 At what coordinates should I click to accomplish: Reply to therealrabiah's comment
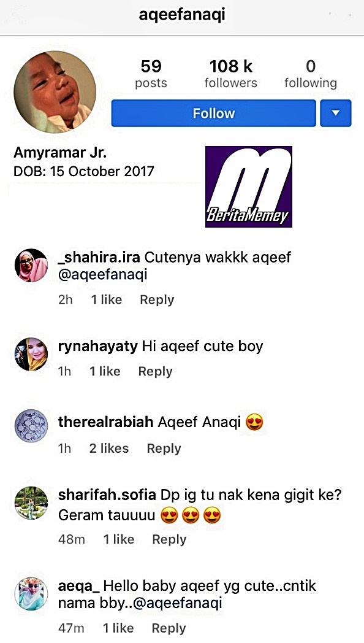coord(164,449)
